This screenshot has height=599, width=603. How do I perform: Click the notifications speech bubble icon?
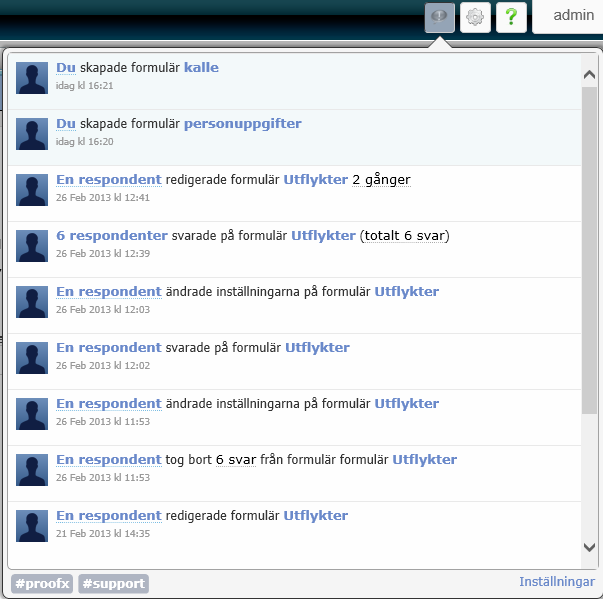[x=440, y=18]
